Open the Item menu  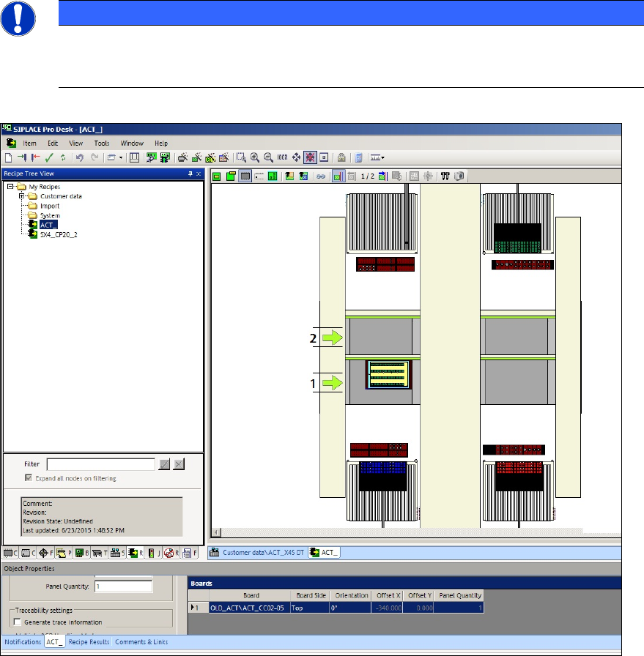29,143
